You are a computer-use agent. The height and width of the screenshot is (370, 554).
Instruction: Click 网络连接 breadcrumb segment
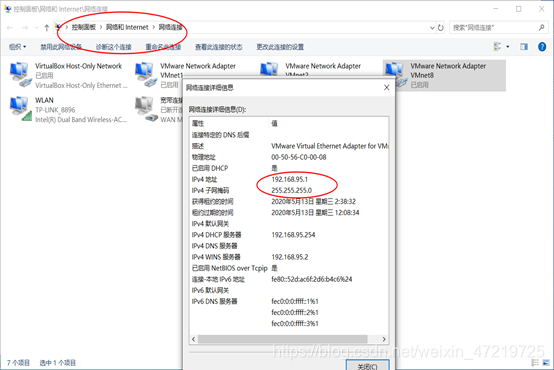pyautogui.click(x=170, y=27)
